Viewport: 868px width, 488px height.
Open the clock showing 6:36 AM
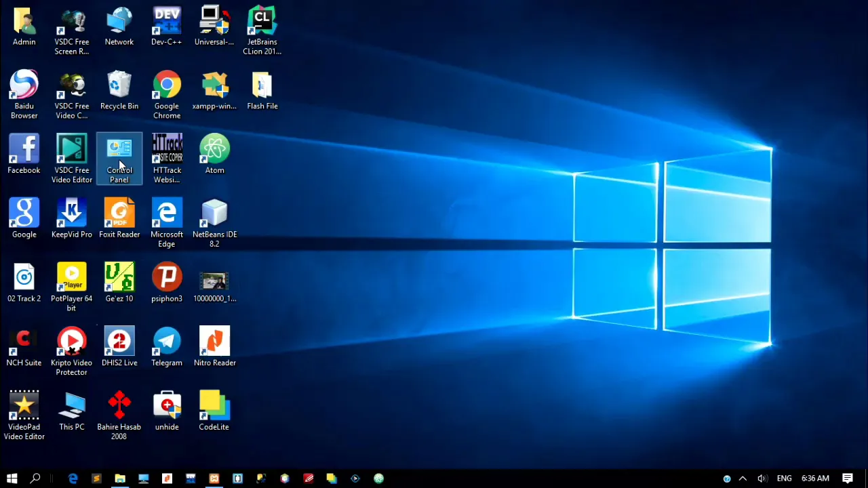point(815,479)
